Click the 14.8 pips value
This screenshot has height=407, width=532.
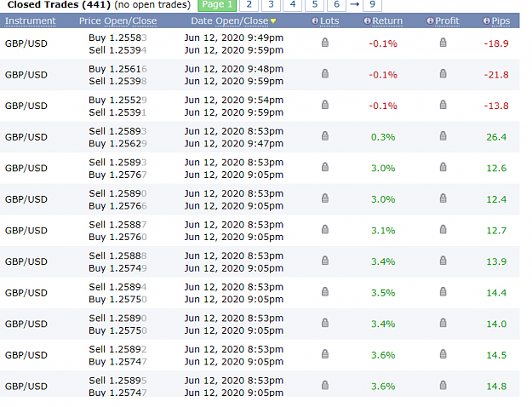coord(496,387)
